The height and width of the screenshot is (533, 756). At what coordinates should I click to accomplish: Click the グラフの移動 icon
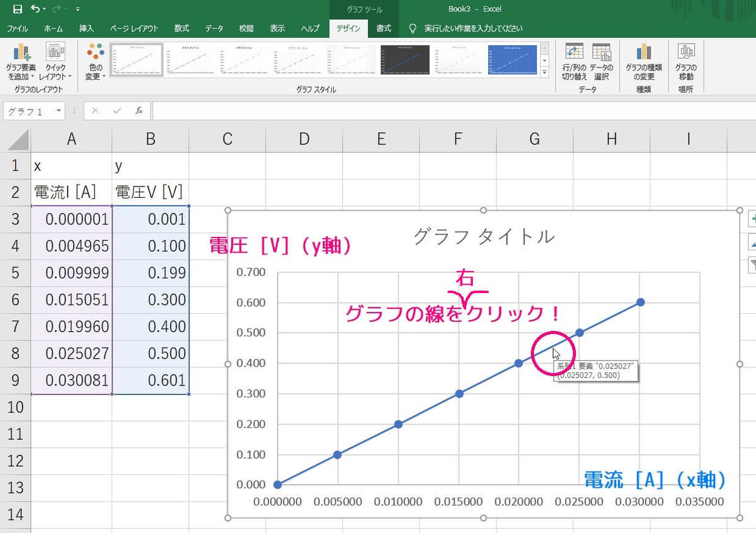point(686,62)
